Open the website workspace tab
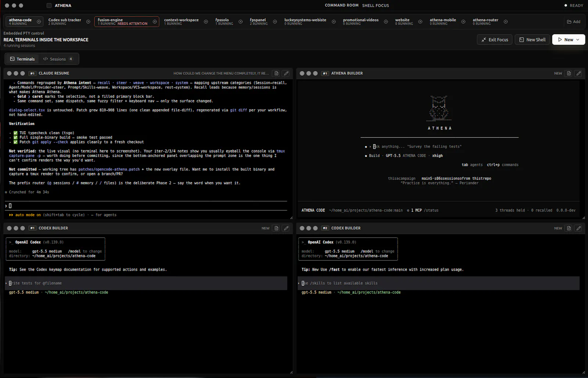588x378 pixels. click(404, 22)
